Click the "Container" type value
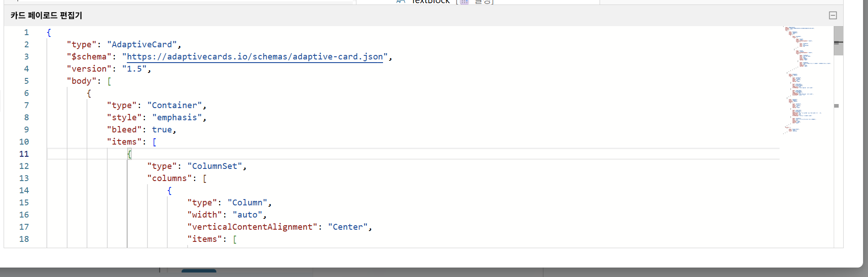Image resolution: width=868 pixels, height=277 pixels. click(x=175, y=105)
